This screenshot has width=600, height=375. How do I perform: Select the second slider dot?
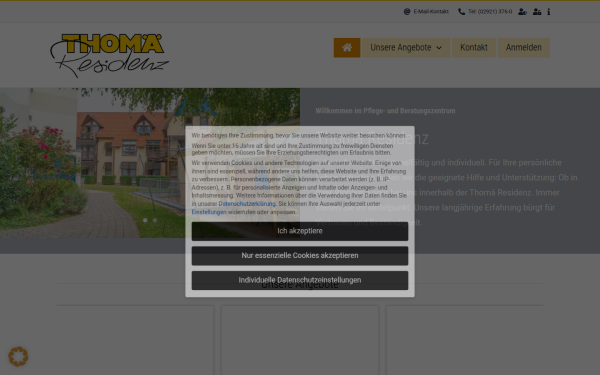(x=155, y=220)
